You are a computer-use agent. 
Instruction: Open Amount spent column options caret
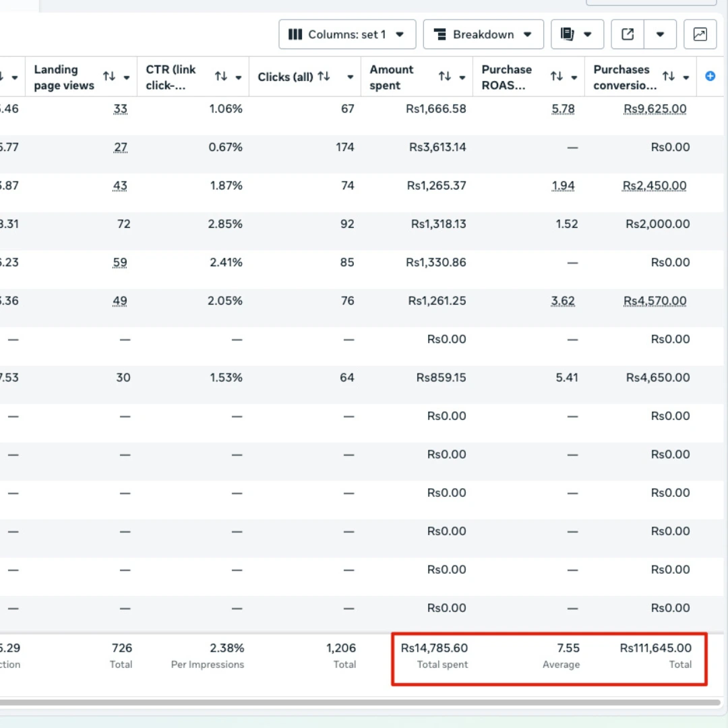[462, 78]
